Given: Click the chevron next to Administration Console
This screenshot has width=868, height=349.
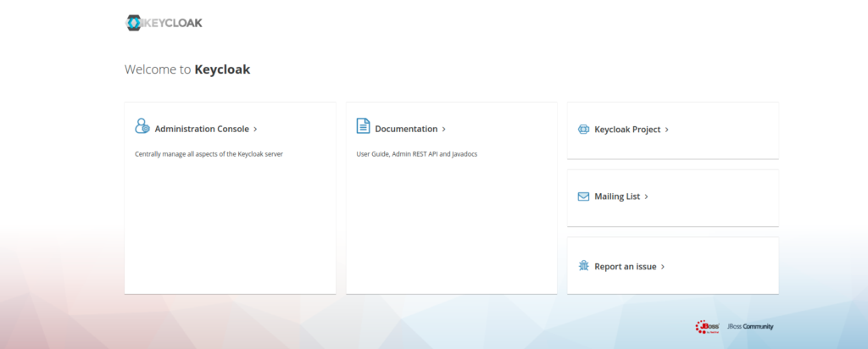Looking at the screenshot, I should point(255,130).
